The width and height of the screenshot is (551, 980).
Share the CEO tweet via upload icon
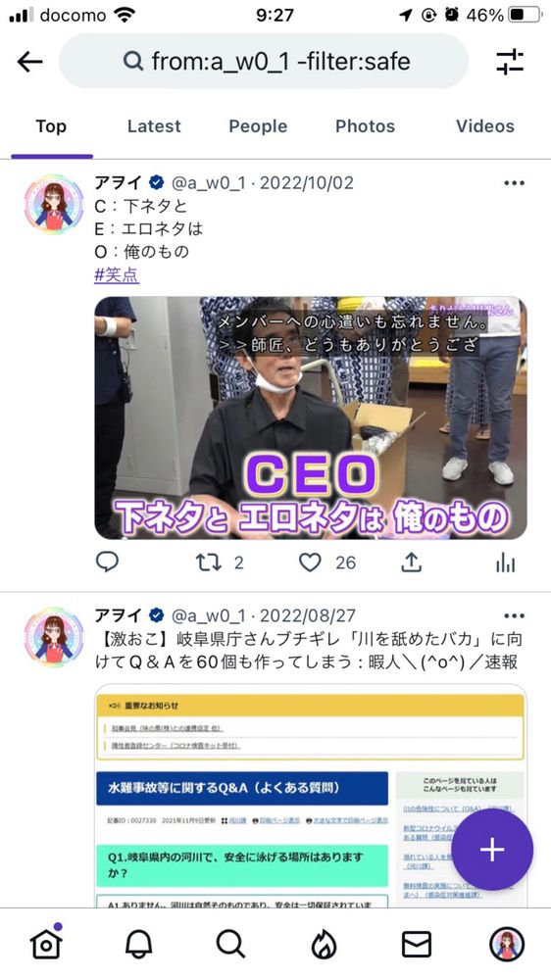pyautogui.click(x=411, y=563)
